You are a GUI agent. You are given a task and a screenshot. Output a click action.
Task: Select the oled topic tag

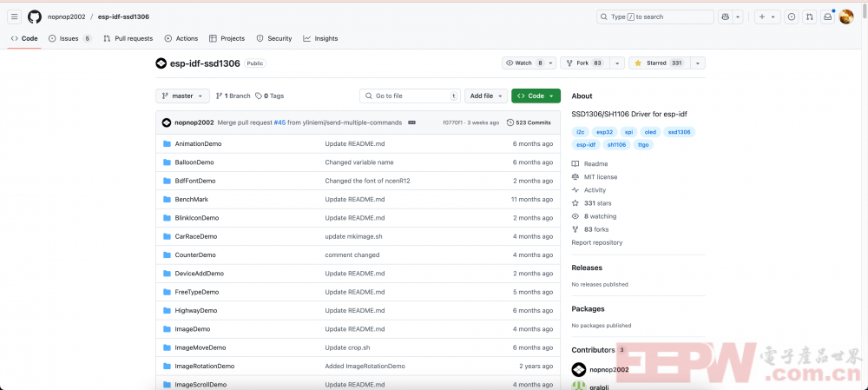tap(650, 132)
